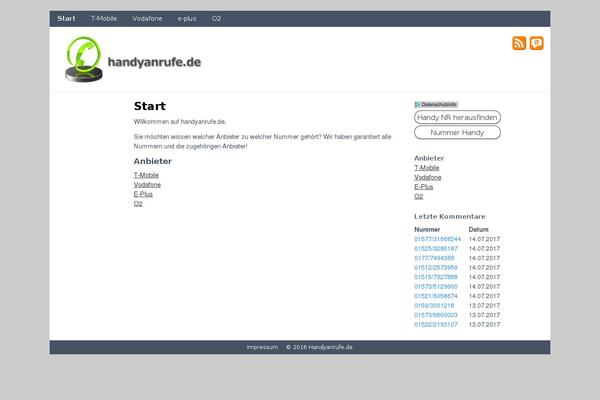The width and height of the screenshot is (600, 400).
Task: Open E-Plus link under main Anbieter heading
Action: pos(143,194)
